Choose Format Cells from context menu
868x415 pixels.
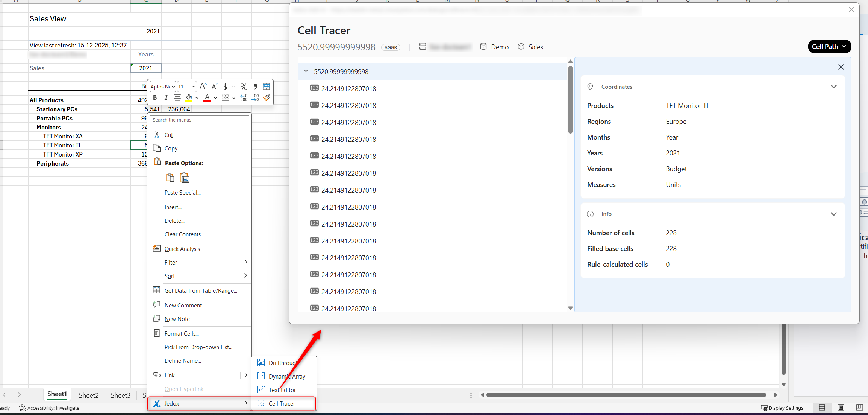coord(182,333)
